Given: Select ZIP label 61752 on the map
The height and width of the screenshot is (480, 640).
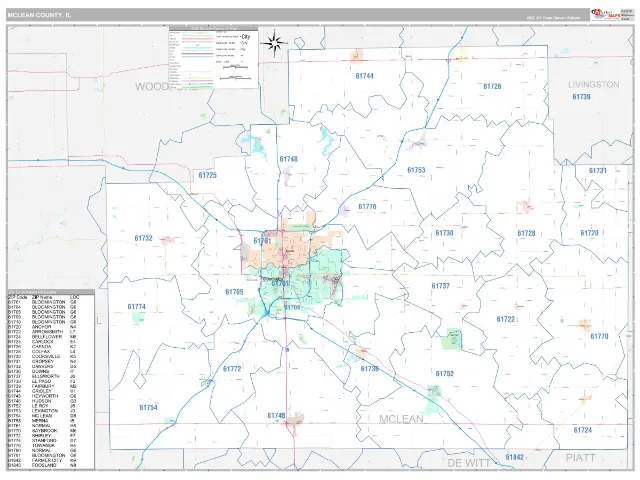Looking at the screenshot, I should [x=444, y=374].
